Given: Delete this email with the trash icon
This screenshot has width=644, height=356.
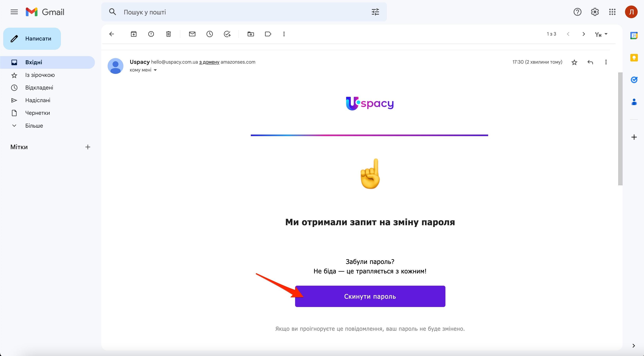Looking at the screenshot, I should pyautogui.click(x=169, y=34).
